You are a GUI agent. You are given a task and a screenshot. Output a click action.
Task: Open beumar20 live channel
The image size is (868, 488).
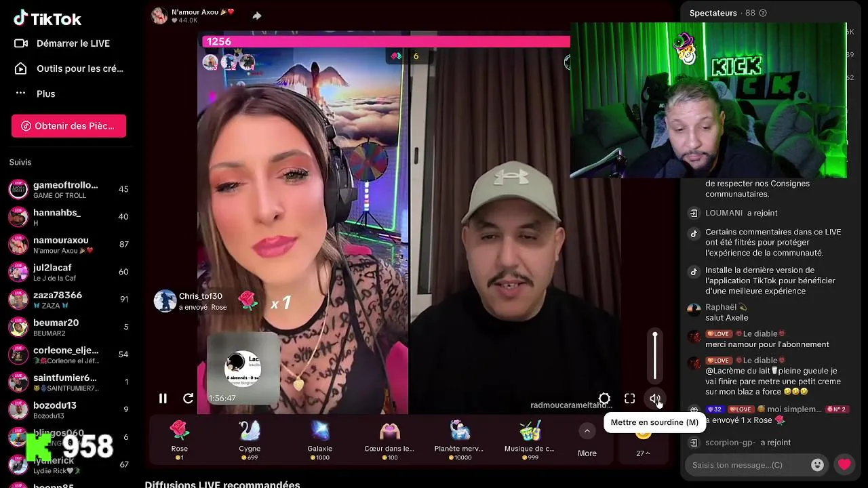point(68,327)
